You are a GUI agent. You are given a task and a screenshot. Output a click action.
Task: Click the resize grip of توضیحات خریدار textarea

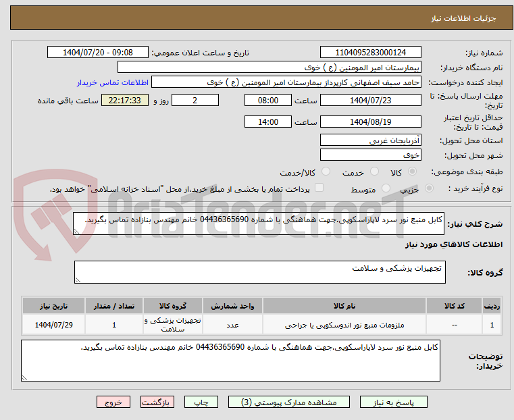[24, 377]
